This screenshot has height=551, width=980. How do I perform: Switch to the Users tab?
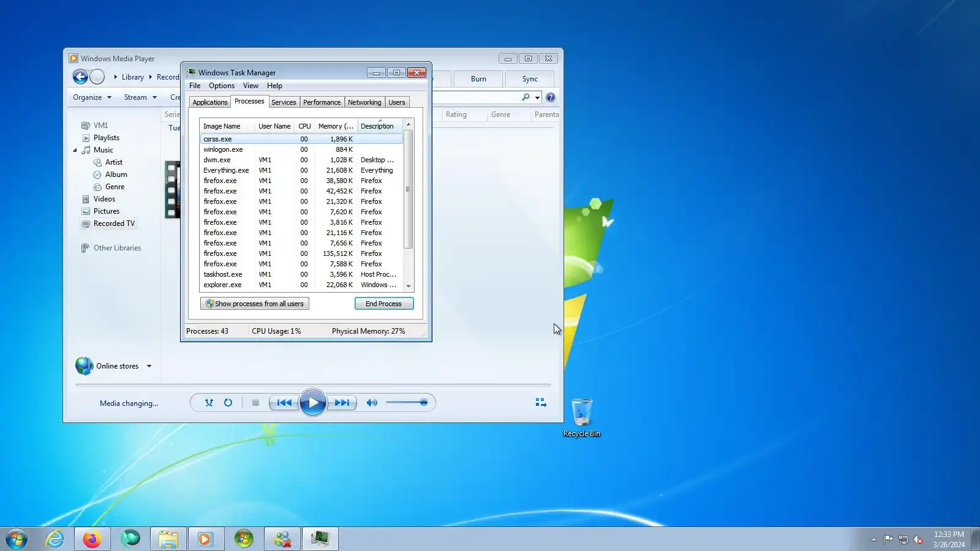pyautogui.click(x=397, y=102)
